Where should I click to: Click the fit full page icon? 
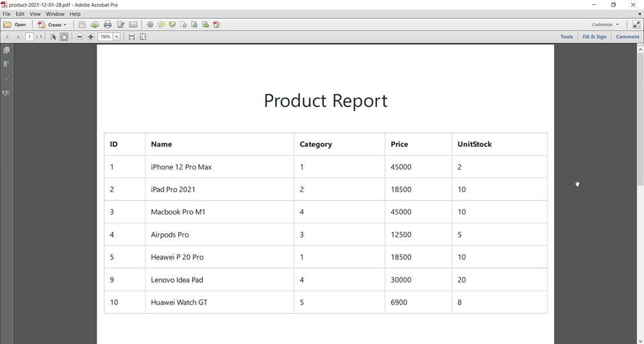(x=143, y=37)
